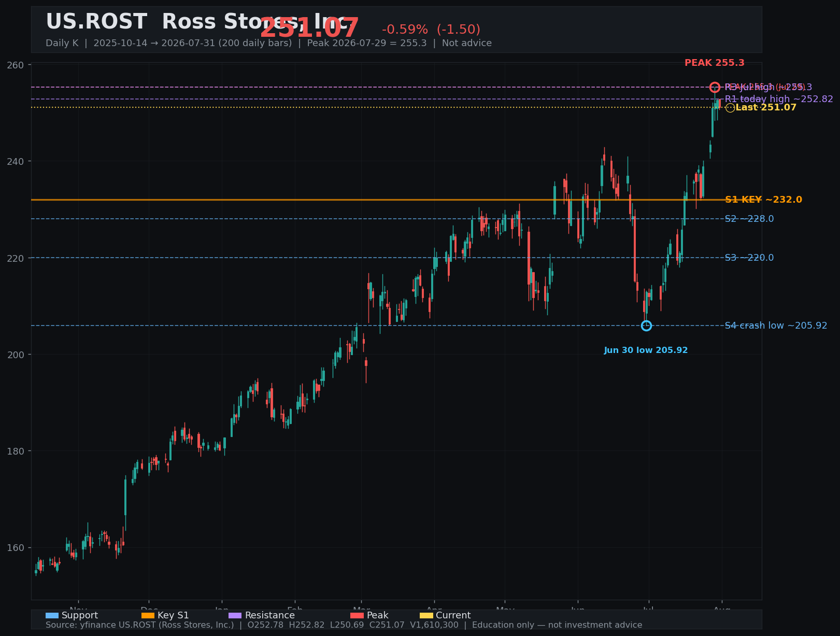Viewport: 840px width, 636px height.
Task: Click the "S2 ~228.0" support label
Action: (x=749, y=219)
